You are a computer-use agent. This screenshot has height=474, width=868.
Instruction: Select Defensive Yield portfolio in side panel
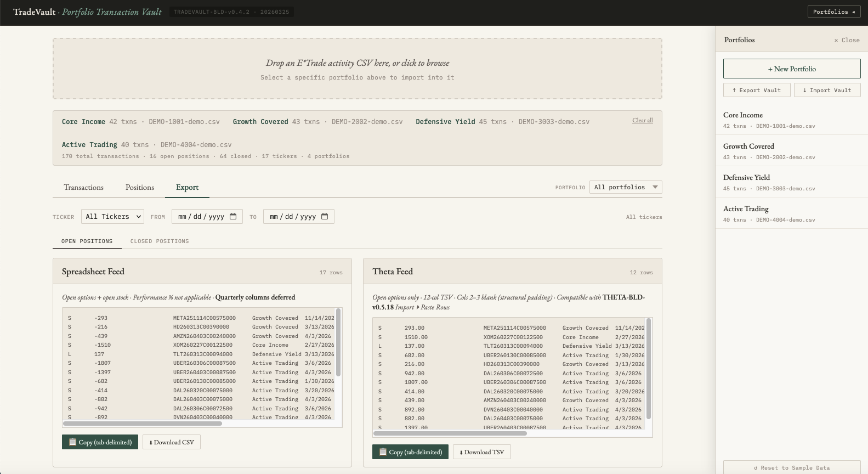pos(791,182)
